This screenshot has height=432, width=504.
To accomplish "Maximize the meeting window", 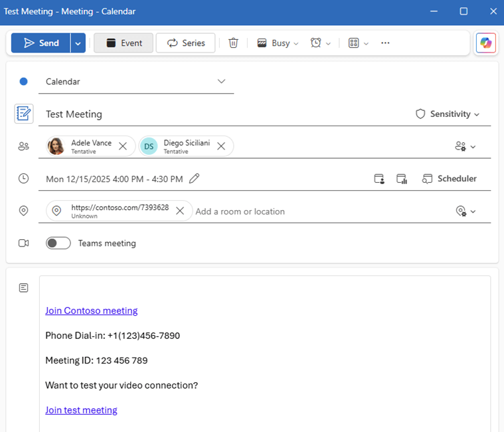I will [463, 11].
